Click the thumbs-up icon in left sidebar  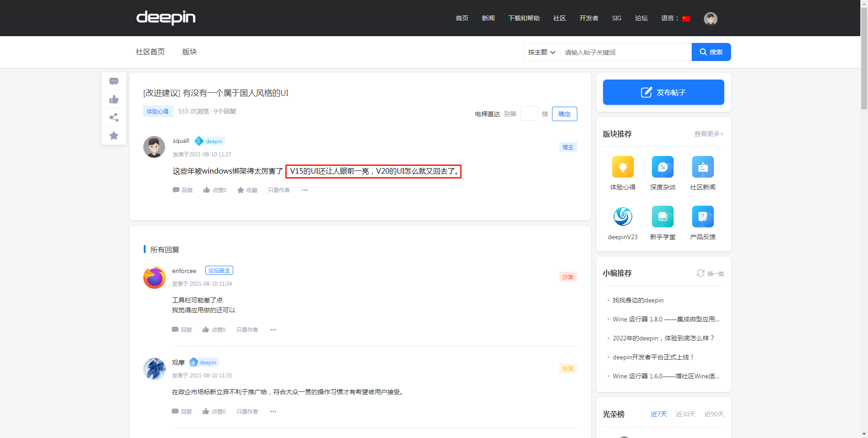point(114,99)
